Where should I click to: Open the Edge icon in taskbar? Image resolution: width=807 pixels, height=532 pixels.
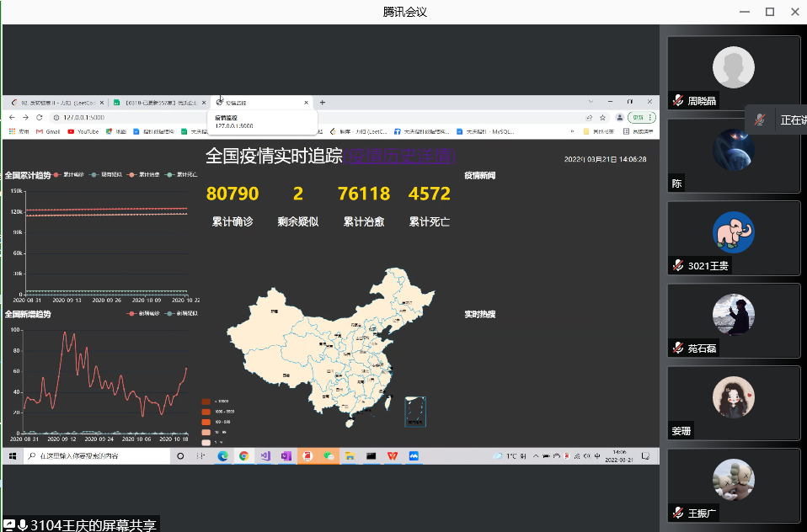click(x=223, y=455)
